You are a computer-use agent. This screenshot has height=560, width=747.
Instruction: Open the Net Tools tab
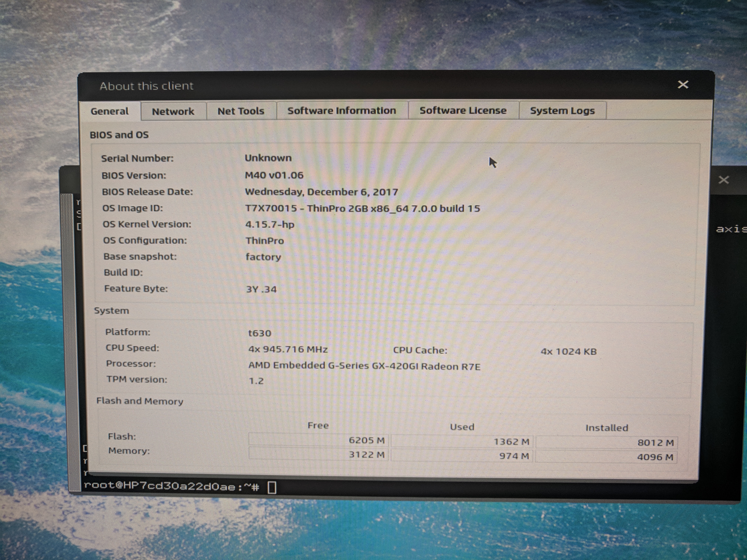tap(241, 111)
